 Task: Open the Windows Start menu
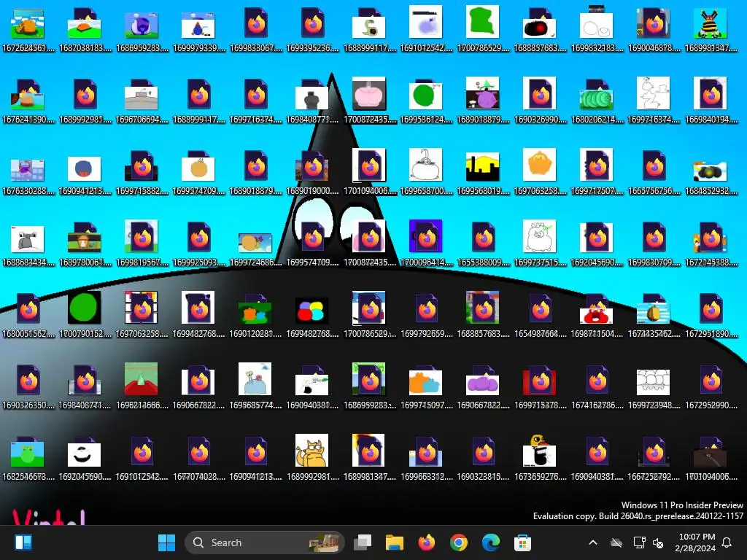coord(166,542)
